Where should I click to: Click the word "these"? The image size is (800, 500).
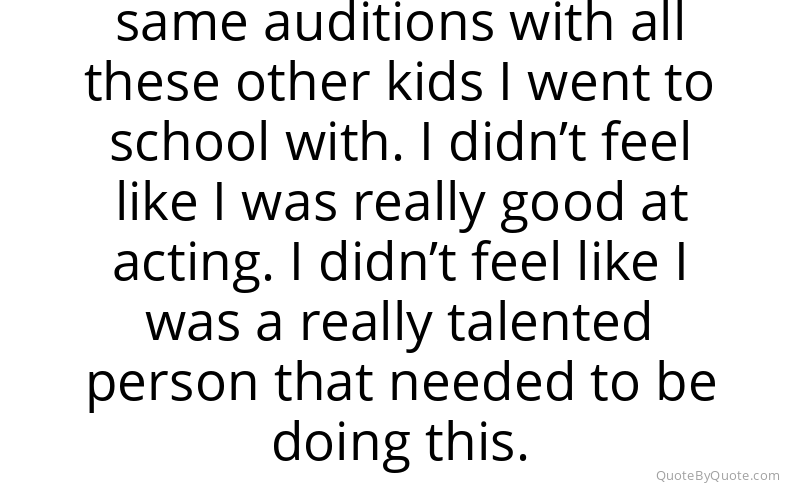[152, 82]
